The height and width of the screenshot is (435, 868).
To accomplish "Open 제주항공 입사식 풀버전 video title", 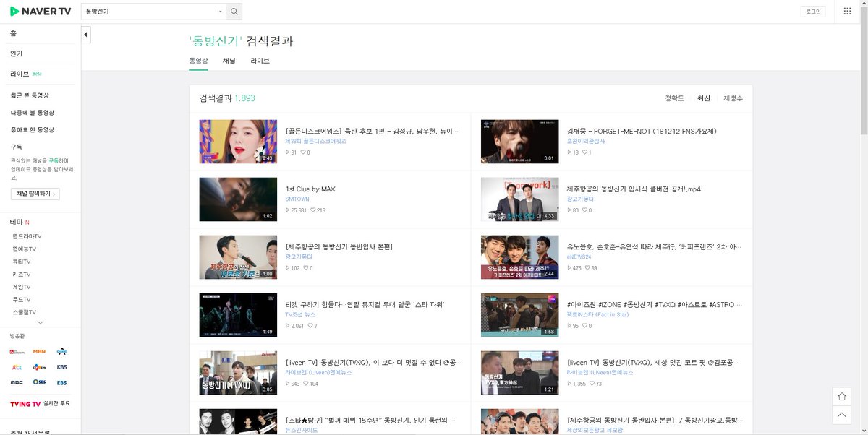I will [x=634, y=189].
